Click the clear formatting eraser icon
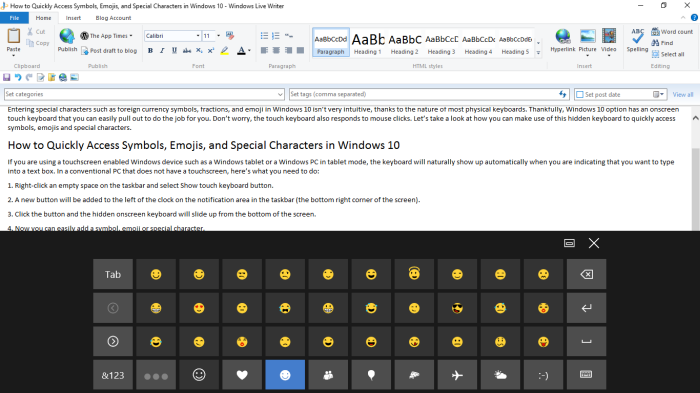700x393 pixels. point(230,36)
